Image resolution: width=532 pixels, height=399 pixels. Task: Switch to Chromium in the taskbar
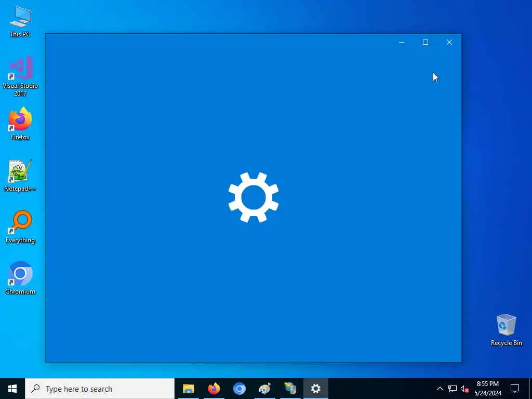[x=239, y=389]
